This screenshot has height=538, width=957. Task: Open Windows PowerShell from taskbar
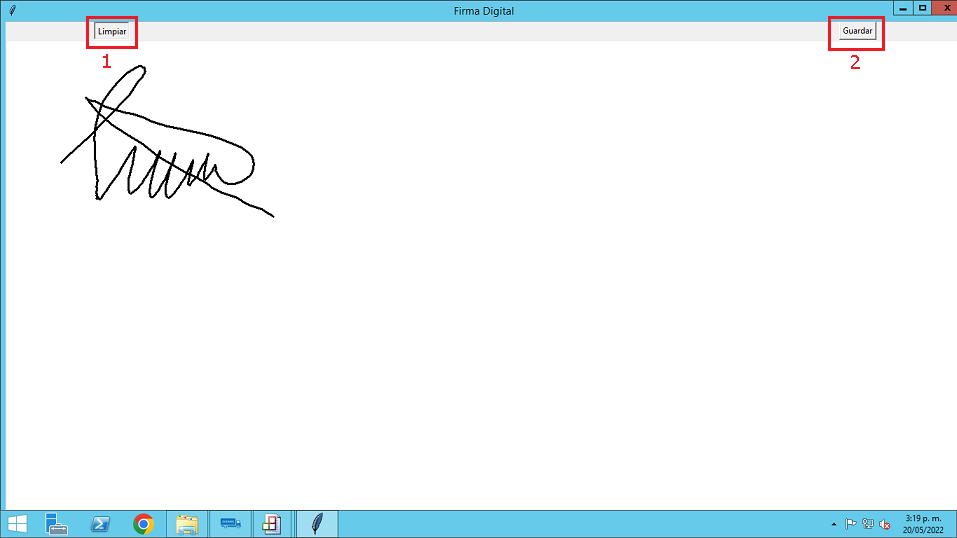100,524
